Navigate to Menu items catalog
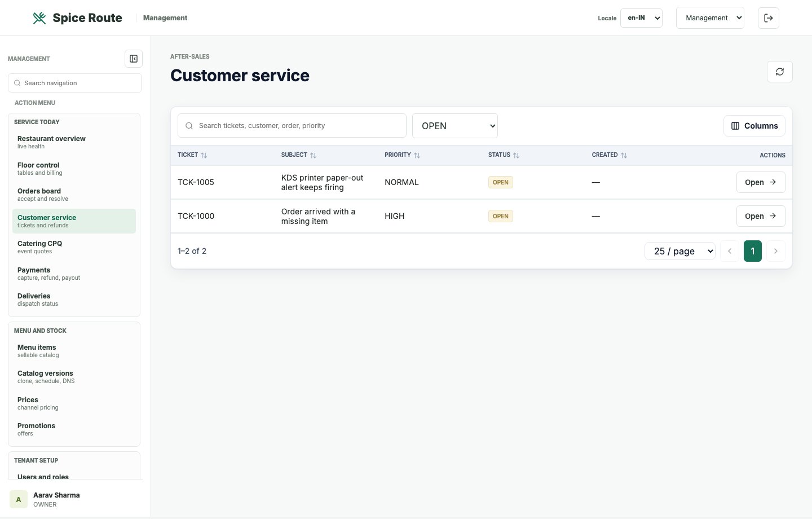 click(74, 351)
